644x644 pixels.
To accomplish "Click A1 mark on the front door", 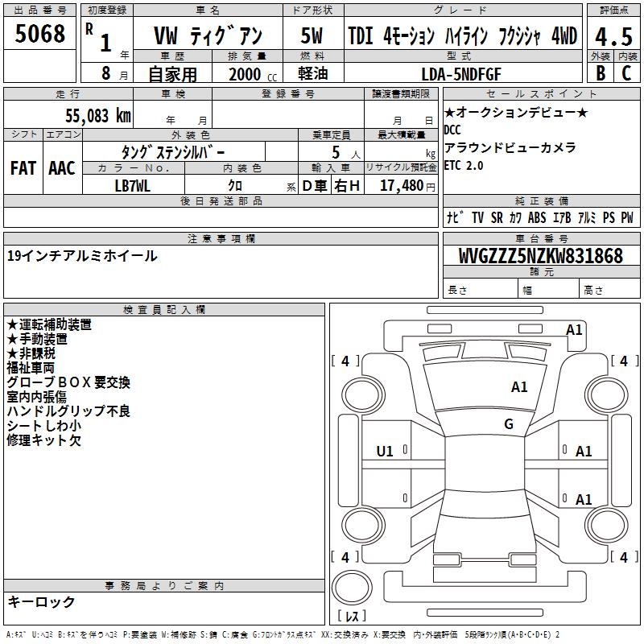I will pyautogui.click(x=583, y=452).
